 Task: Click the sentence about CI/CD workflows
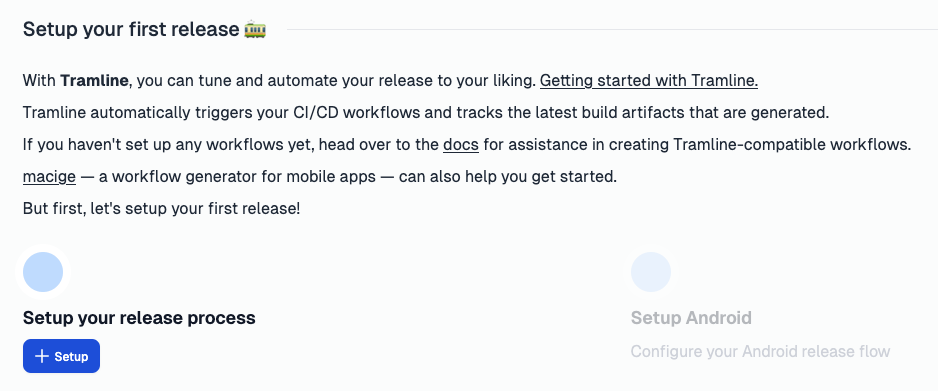pos(425,112)
